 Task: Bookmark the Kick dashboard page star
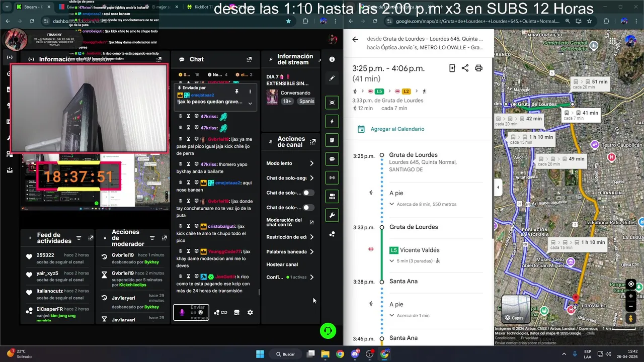288,21
